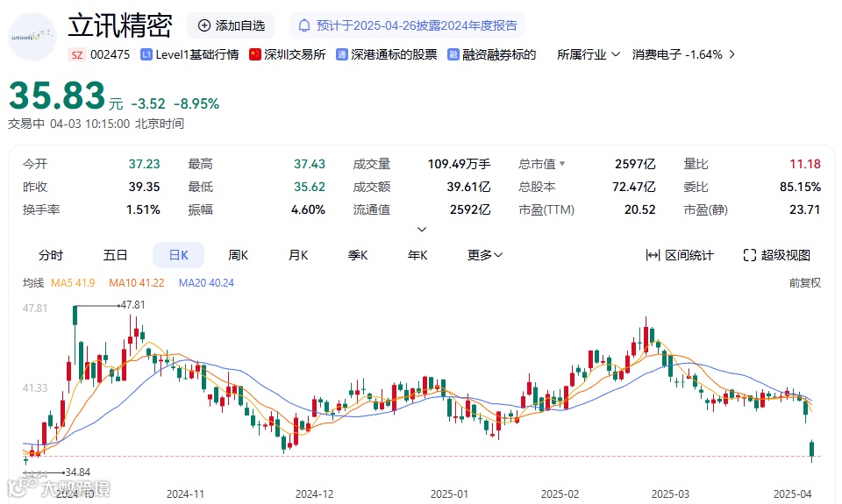Click the latest green candlestick in 2025-04

(x=812, y=450)
